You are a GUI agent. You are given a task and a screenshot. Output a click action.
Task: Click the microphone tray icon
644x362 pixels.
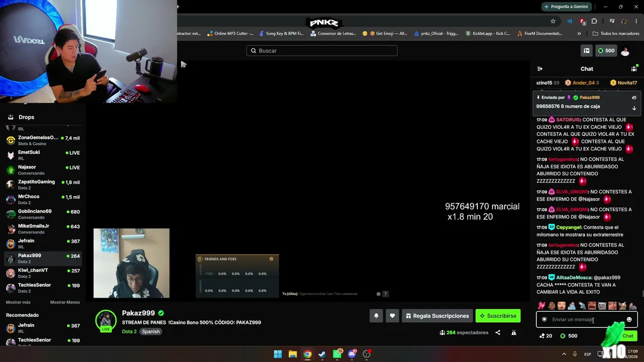pyautogui.click(x=575, y=354)
